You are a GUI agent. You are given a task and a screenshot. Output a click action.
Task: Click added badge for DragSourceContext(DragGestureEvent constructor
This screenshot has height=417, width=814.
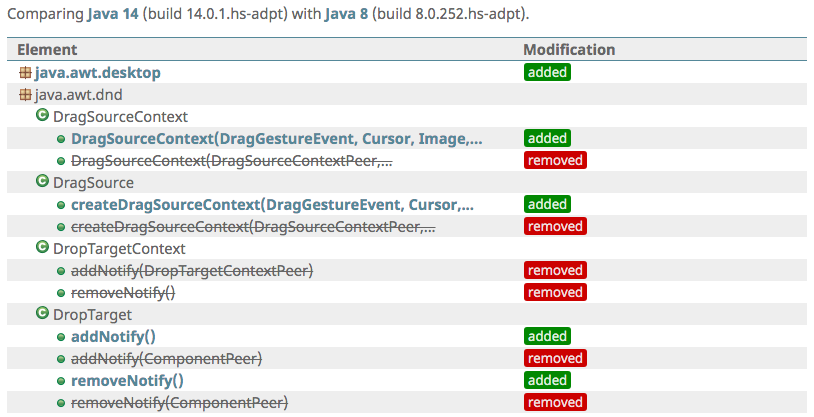pos(547,138)
